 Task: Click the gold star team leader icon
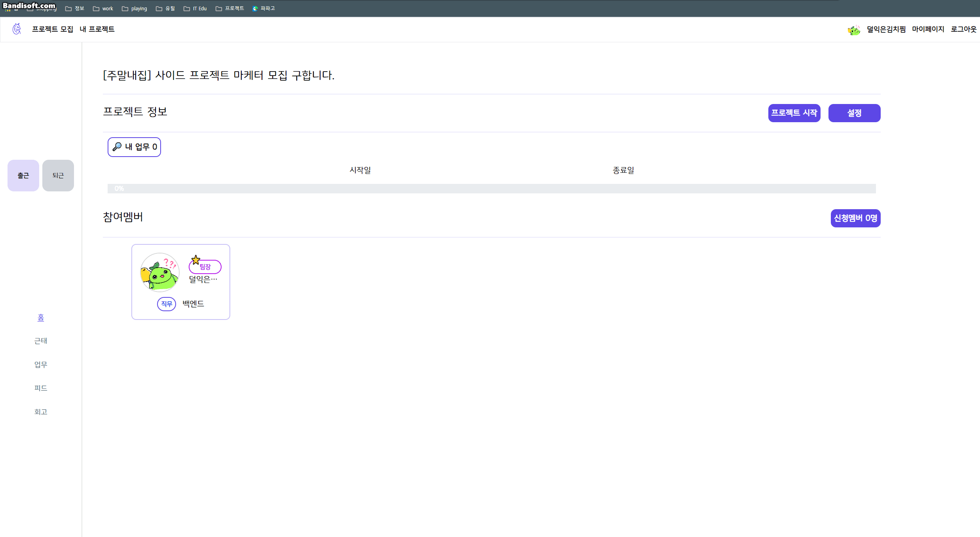[195, 260]
